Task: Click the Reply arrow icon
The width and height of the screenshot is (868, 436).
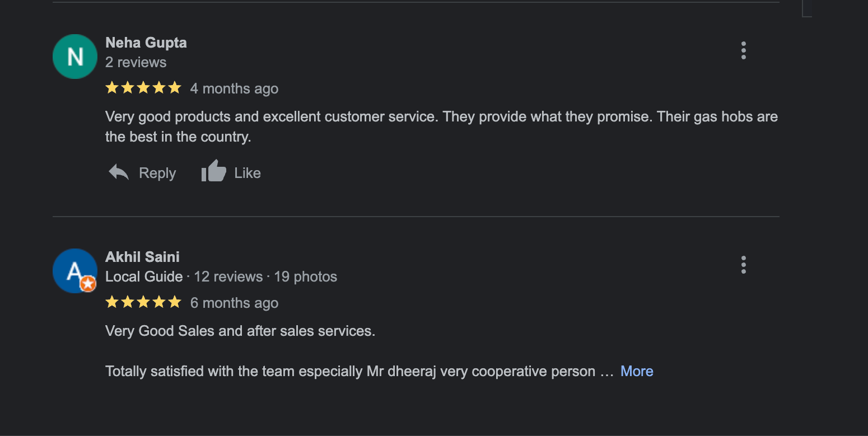Action: (119, 172)
